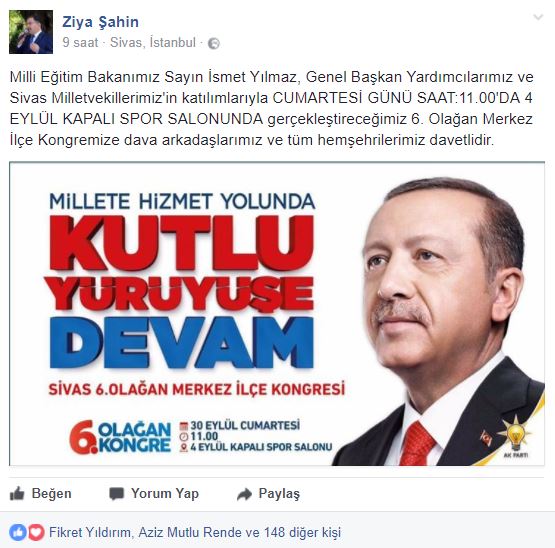Screen dimensions: 555x548
Task: Click the public globe privacy icon
Action: pos(213,43)
